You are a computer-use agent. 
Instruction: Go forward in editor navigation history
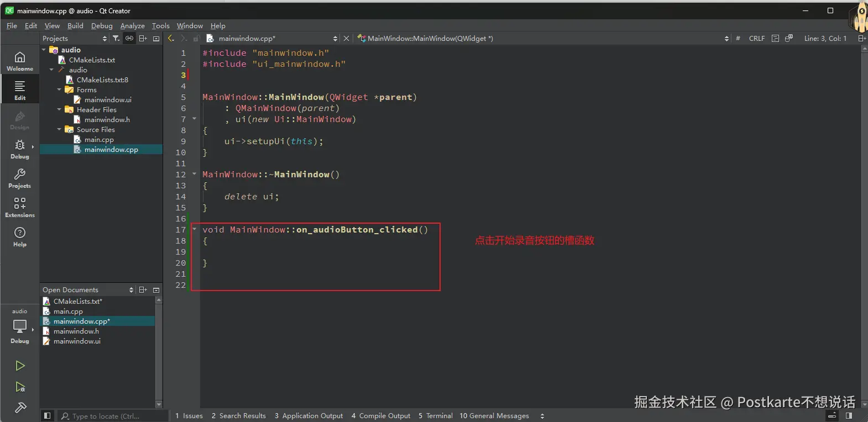click(184, 38)
